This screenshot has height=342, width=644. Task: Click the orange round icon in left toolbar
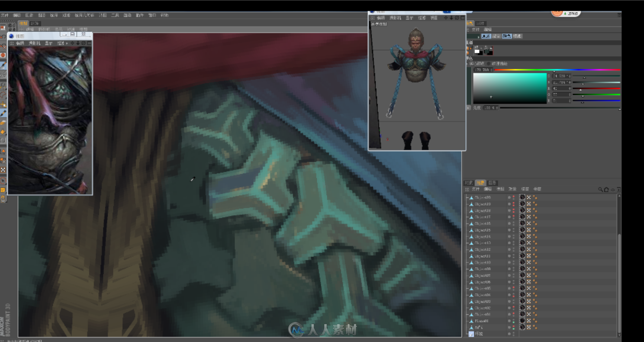[3, 55]
